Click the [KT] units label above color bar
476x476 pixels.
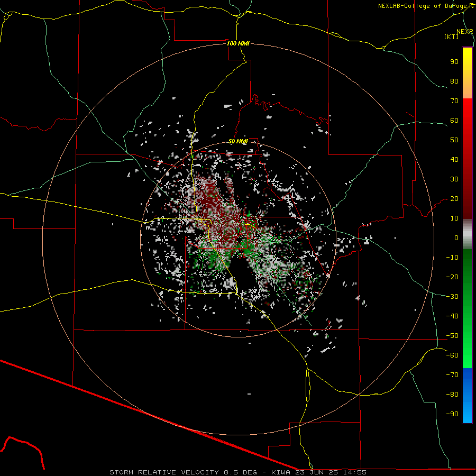(452, 36)
